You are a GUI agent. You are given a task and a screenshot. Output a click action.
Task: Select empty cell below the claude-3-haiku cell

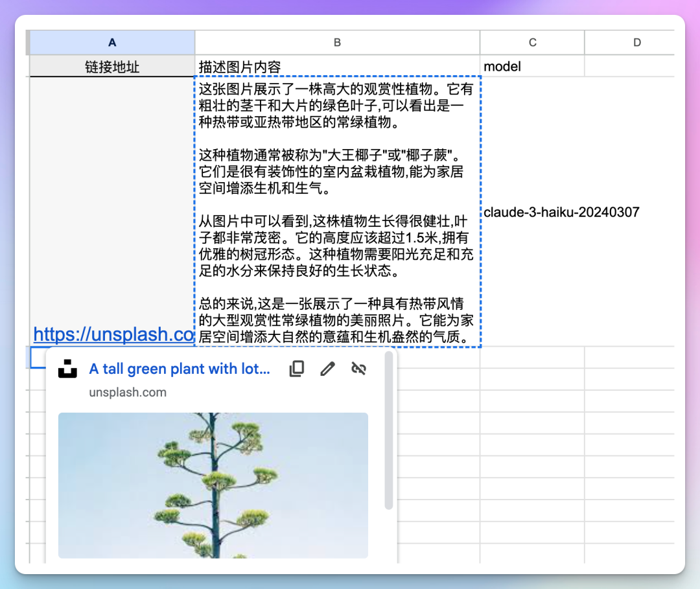pyautogui.click(x=532, y=358)
